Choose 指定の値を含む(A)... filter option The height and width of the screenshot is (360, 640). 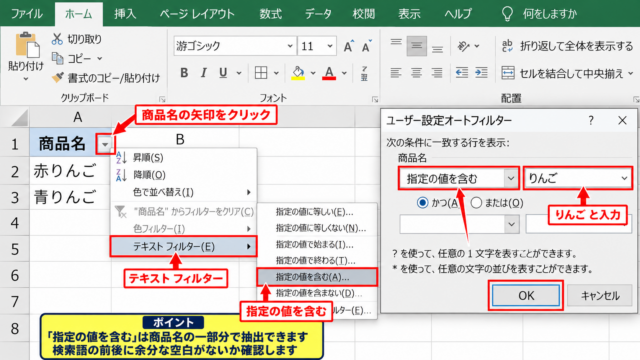(317, 277)
